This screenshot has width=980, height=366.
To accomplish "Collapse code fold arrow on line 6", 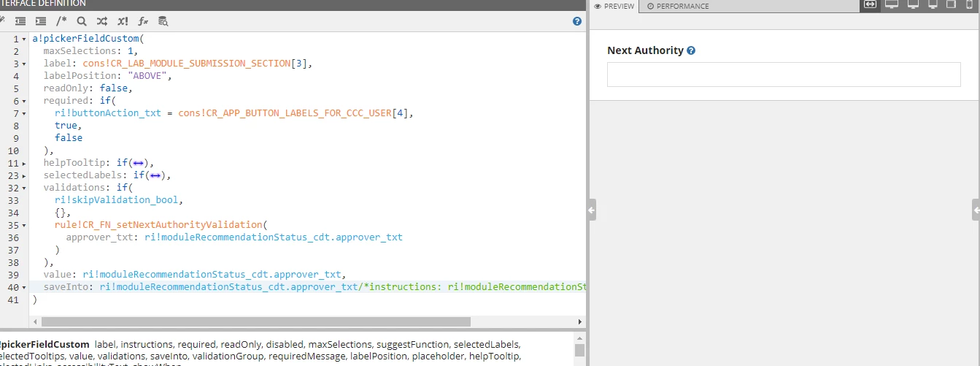I will 24,101.
